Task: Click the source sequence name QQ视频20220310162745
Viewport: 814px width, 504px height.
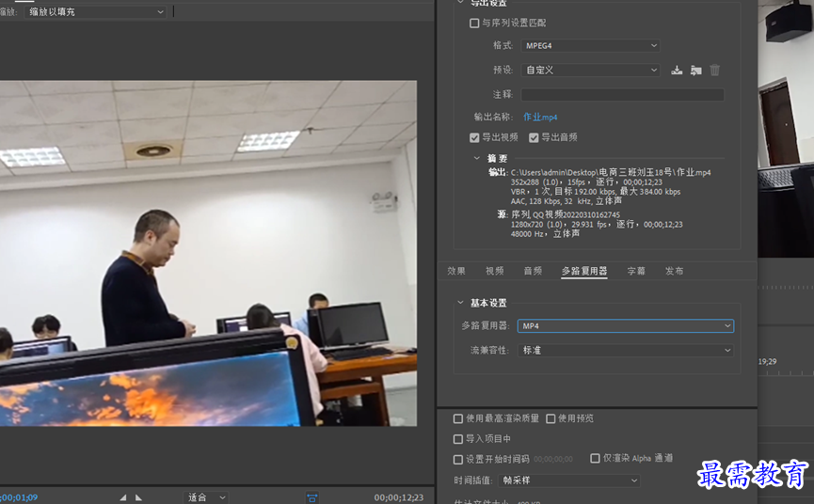Action: [x=576, y=214]
